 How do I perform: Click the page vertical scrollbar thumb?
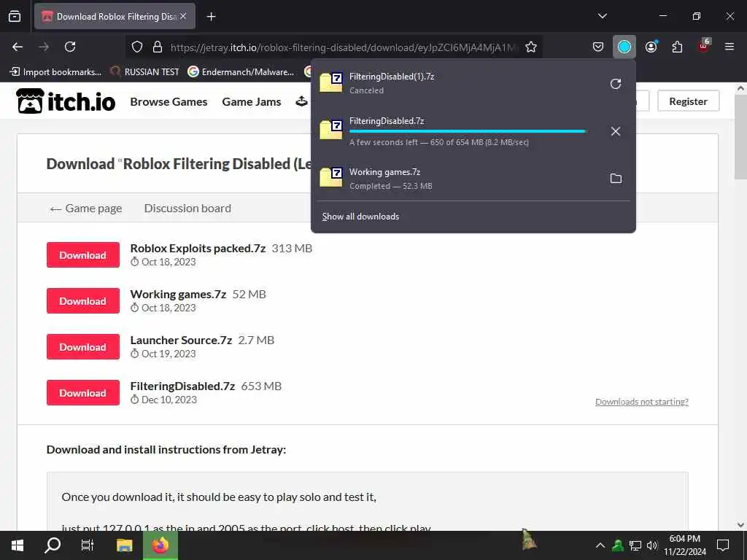click(x=740, y=137)
